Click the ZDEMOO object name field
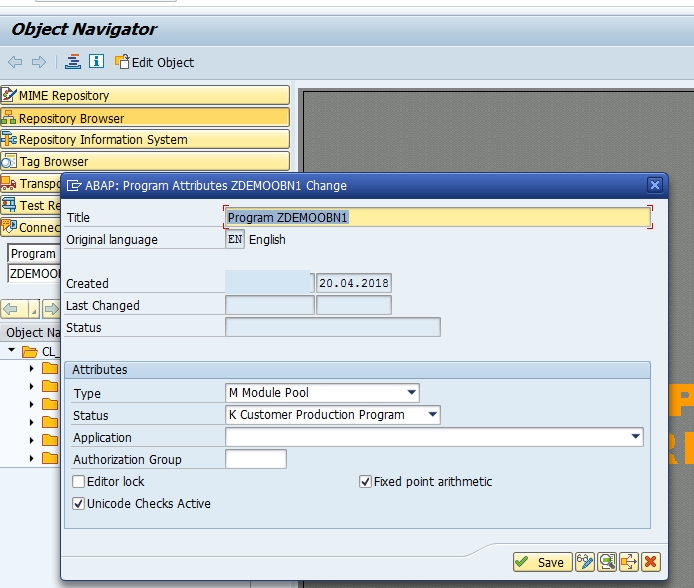 coord(34,274)
